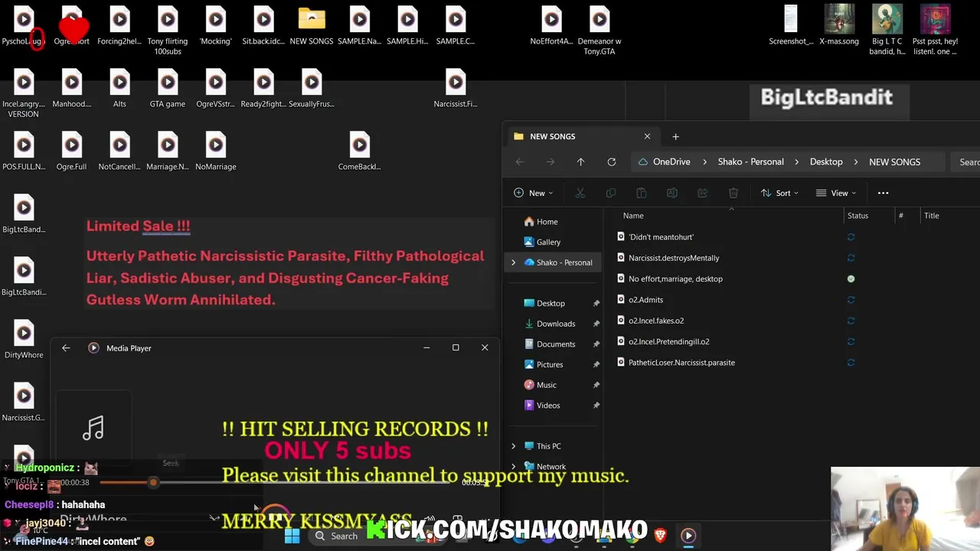Open the See more (three dots) menu
The image size is (980, 551).
tap(883, 193)
